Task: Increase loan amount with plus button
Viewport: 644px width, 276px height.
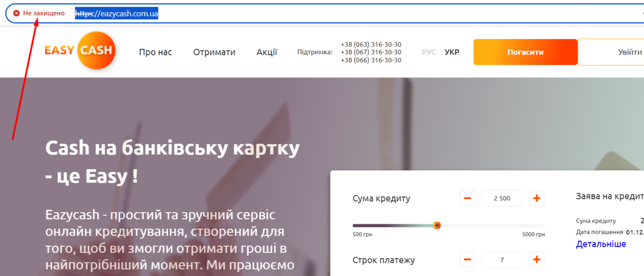Action: (537, 198)
